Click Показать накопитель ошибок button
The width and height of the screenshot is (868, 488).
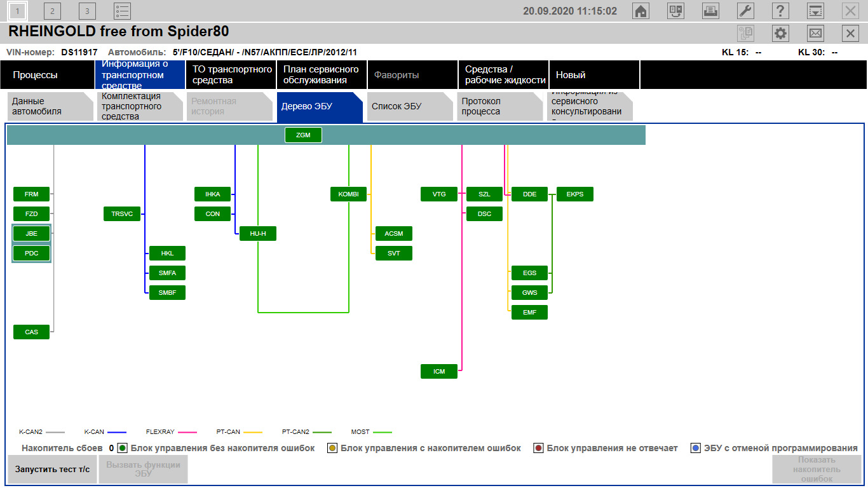[817, 470]
